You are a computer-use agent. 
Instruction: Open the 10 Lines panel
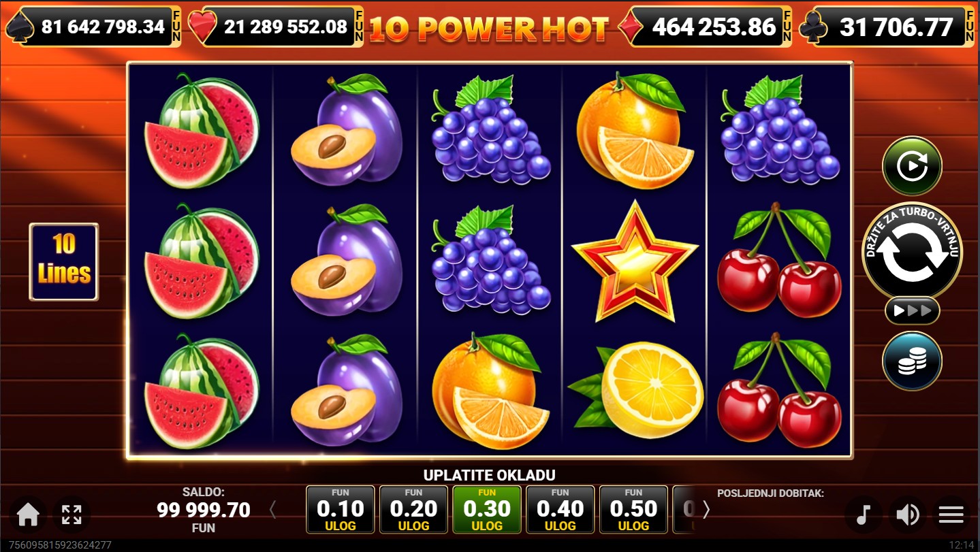coord(64,262)
